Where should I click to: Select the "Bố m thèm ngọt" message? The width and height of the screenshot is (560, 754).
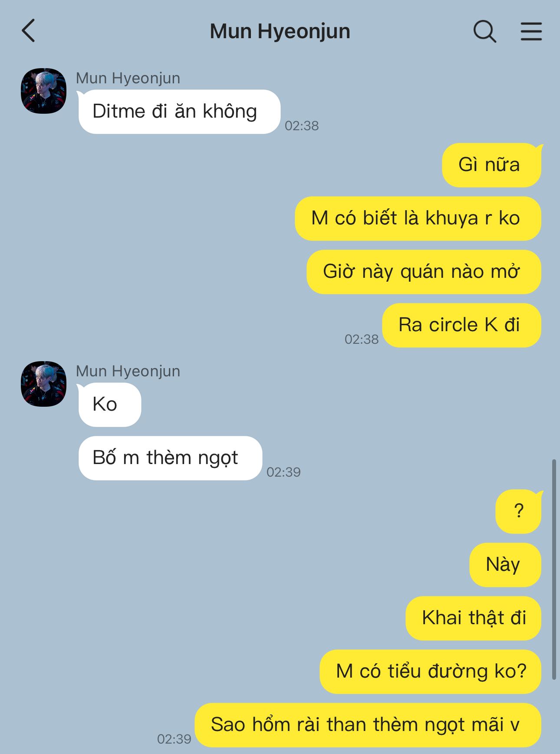click(x=170, y=458)
